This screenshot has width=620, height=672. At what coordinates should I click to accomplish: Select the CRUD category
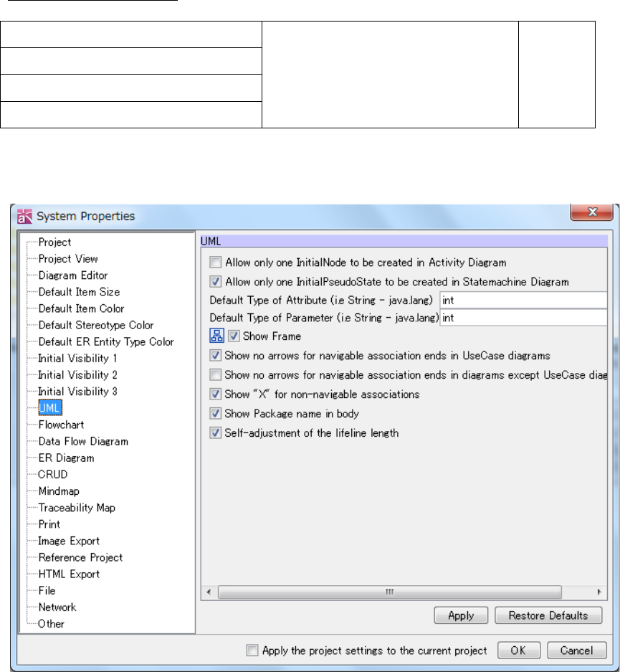(x=52, y=475)
